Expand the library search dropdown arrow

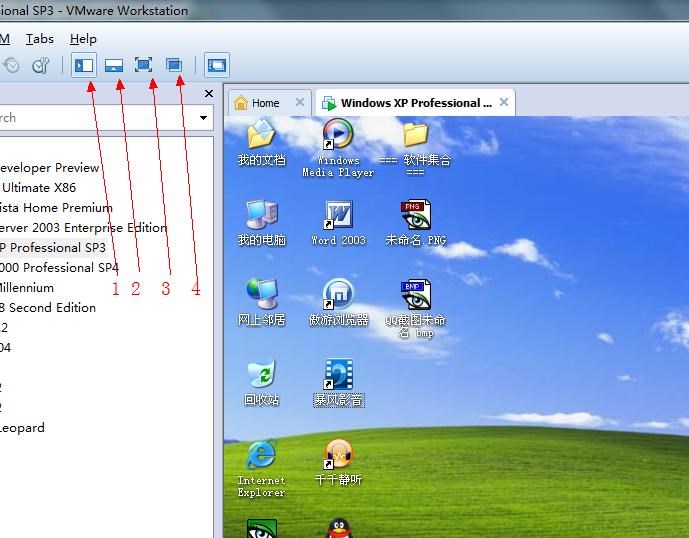click(203, 117)
